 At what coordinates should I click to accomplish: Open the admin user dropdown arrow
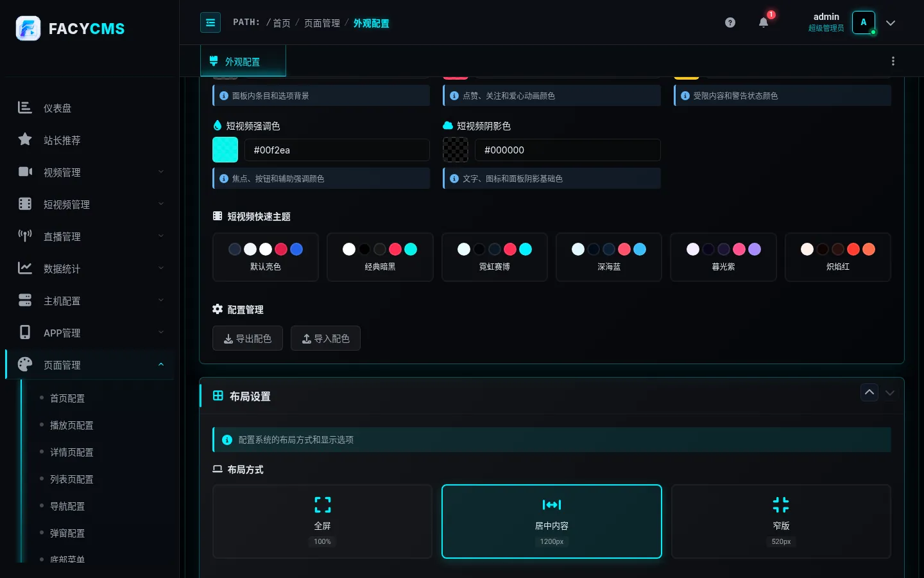(891, 23)
